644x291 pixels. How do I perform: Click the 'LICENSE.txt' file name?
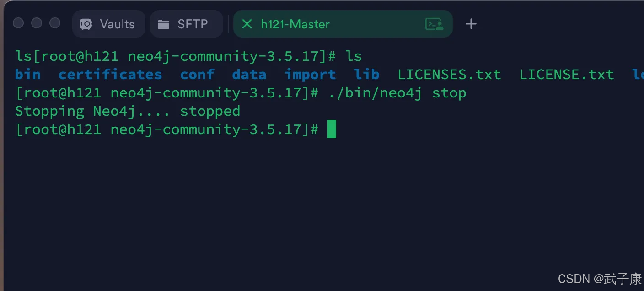pyautogui.click(x=567, y=74)
